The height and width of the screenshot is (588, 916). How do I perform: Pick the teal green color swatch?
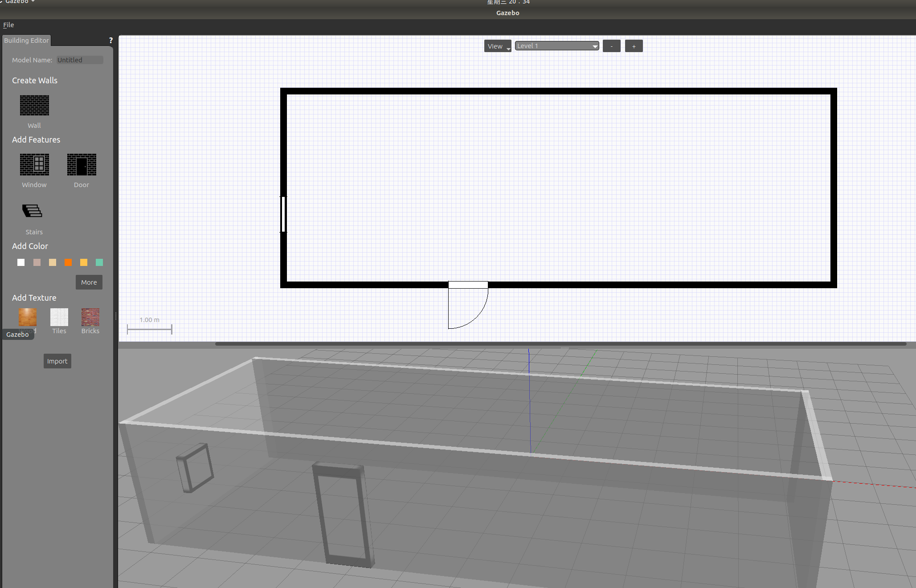point(99,262)
